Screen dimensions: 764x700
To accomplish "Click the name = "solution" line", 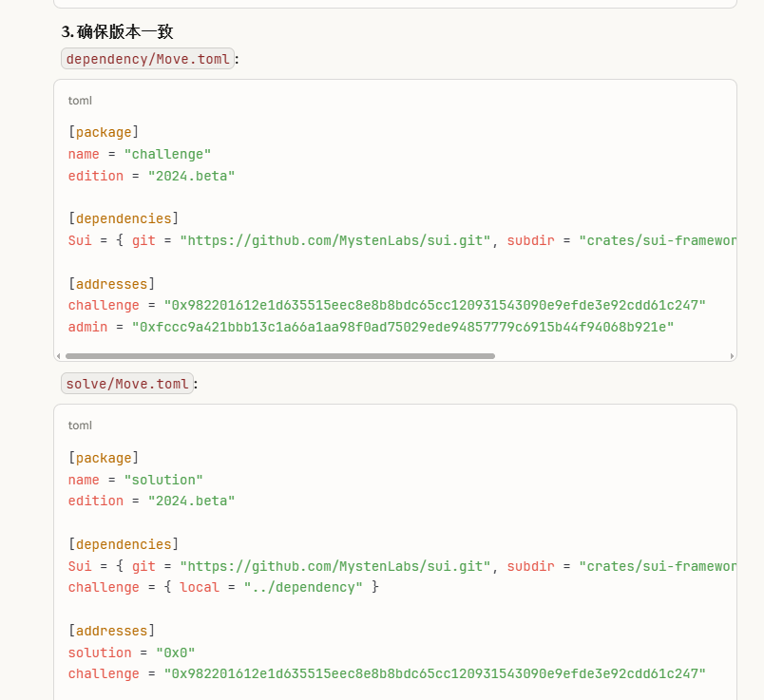I will [136, 480].
